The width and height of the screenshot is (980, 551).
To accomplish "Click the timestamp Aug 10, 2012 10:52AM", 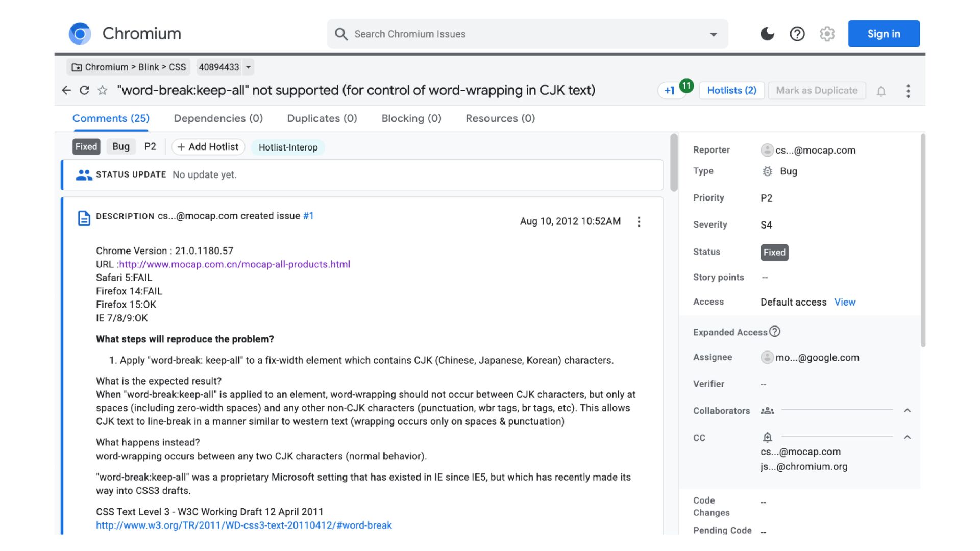I will (x=570, y=221).
